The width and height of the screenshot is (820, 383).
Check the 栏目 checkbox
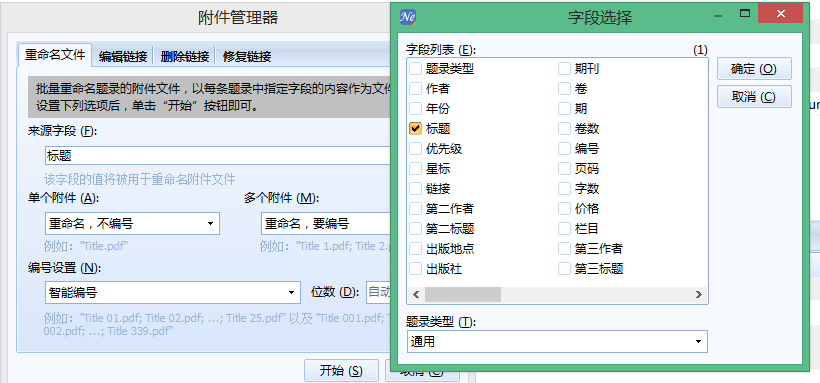pos(564,229)
